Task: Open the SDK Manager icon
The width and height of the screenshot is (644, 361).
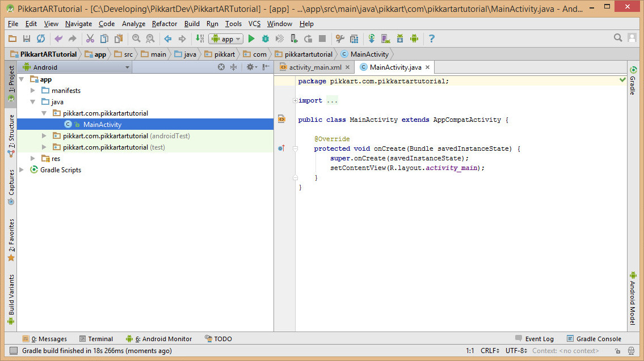Action: pyautogui.click(x=400, y=39)
